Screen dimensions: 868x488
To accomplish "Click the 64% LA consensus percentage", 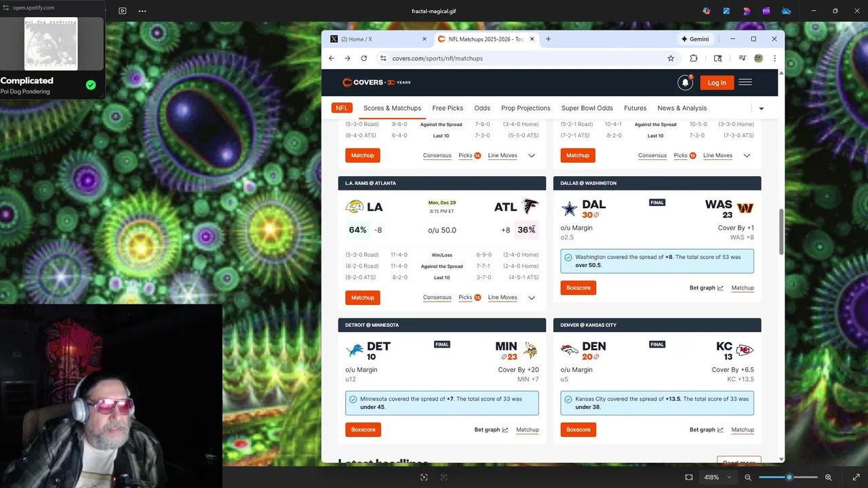I will [x=357, y=230].
